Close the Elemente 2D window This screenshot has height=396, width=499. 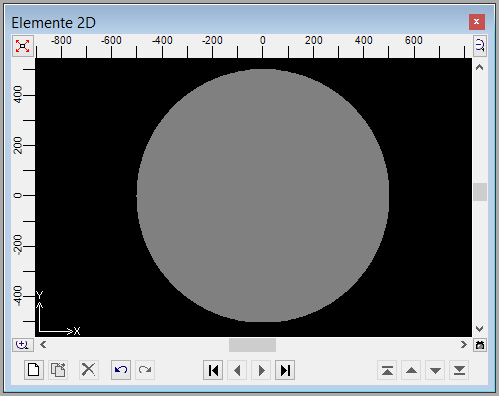point(477,22)
